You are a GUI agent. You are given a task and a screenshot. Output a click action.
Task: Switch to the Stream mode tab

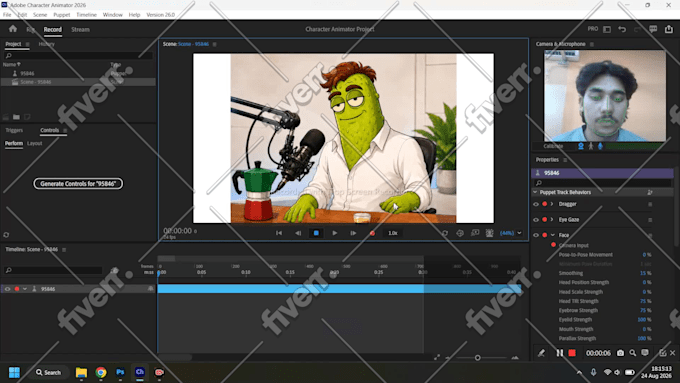tap(80, 29)
